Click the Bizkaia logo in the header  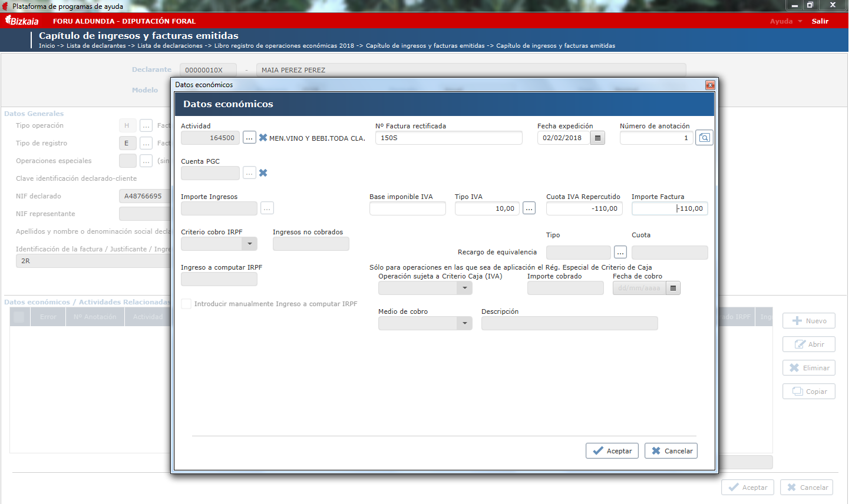tap(22, 21)
